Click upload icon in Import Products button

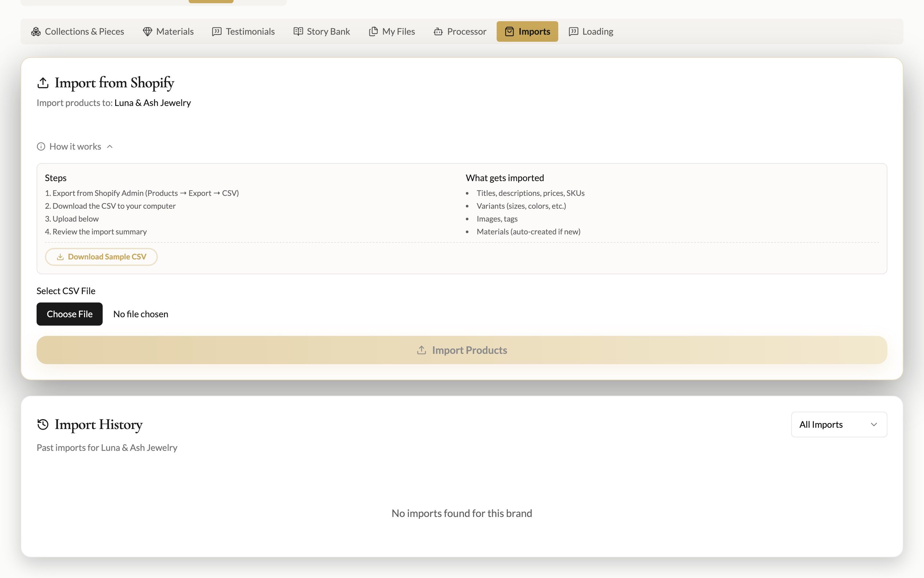tap(422, 350)
